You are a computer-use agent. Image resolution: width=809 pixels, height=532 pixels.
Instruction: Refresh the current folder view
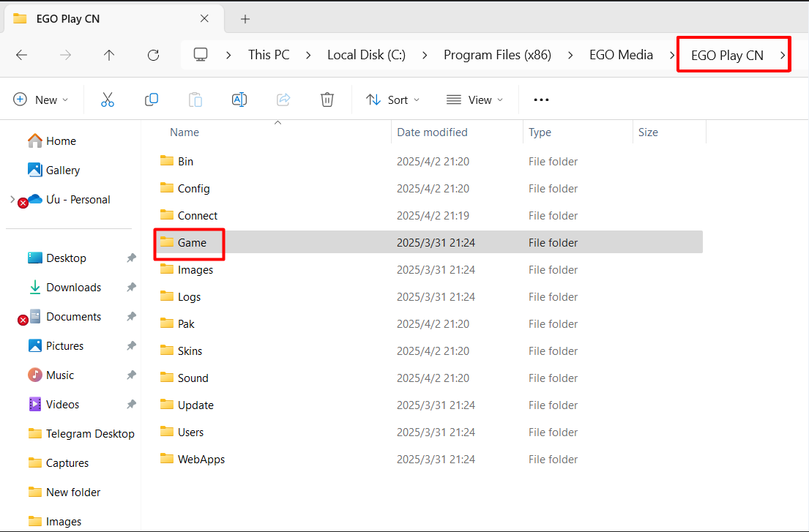(x=153, y=55)
